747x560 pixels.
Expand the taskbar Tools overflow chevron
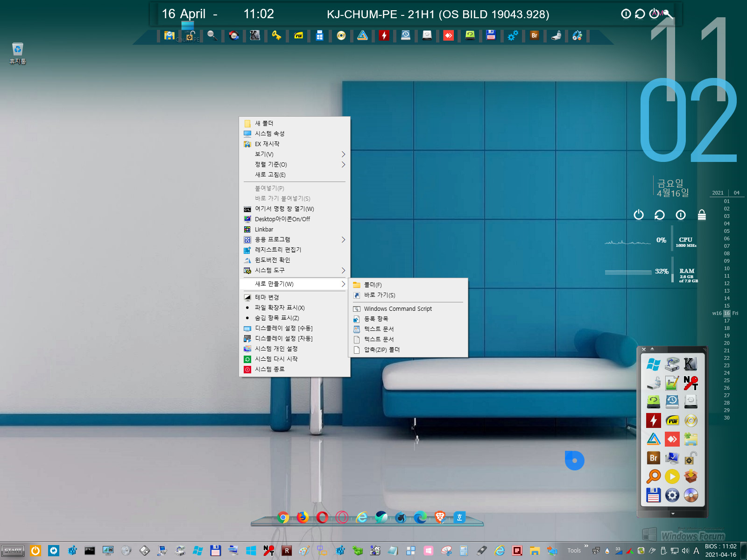(x=586, y=546)
